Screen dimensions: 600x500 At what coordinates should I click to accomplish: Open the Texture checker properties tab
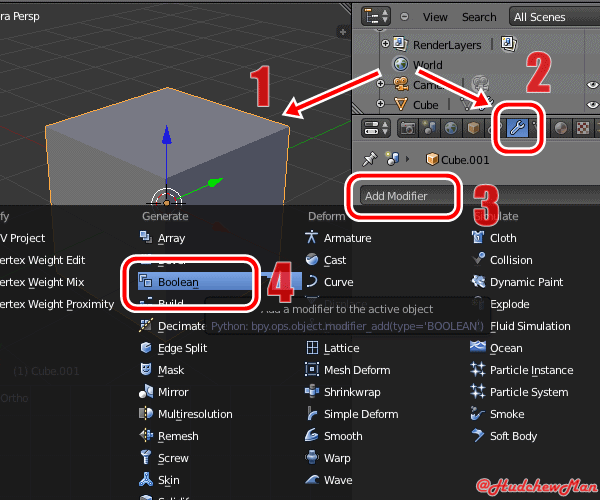point(582,128)
